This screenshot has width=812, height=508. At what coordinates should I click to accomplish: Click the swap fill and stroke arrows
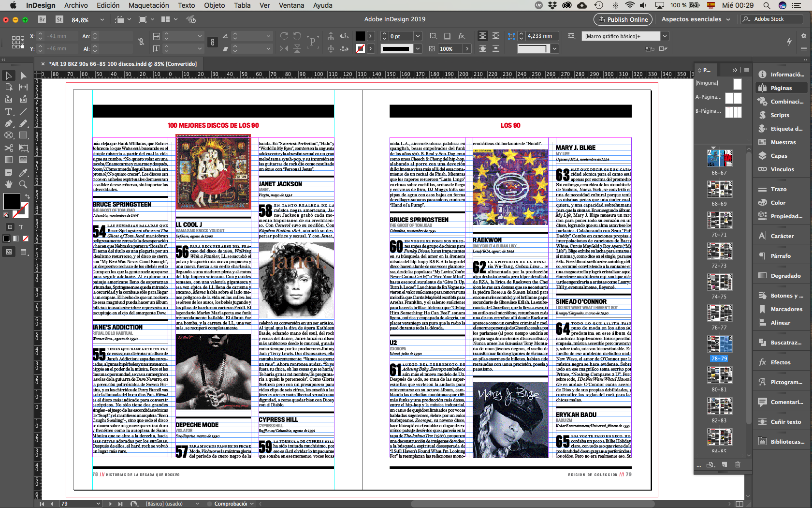(x=27, y=196)
